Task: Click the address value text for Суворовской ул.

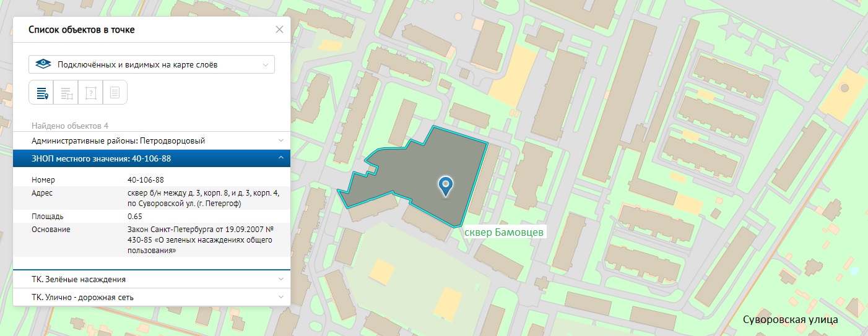Action: coord(203,198)
